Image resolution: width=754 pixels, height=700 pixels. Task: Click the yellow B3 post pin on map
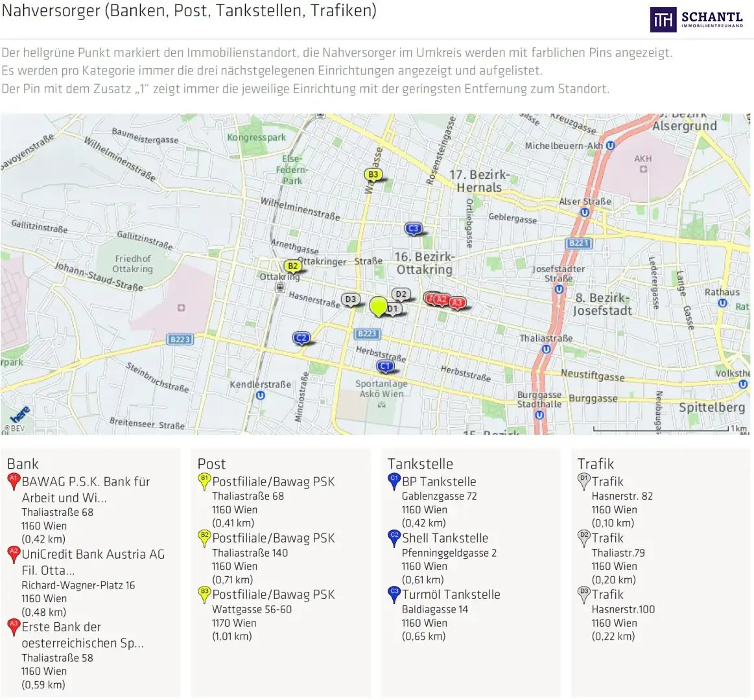click(373, 175)
